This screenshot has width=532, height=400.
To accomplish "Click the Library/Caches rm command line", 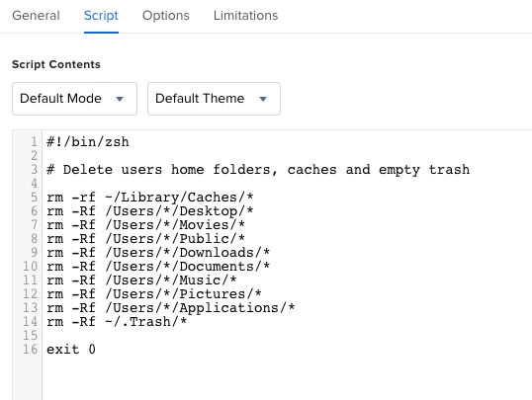I will (150, 198).
